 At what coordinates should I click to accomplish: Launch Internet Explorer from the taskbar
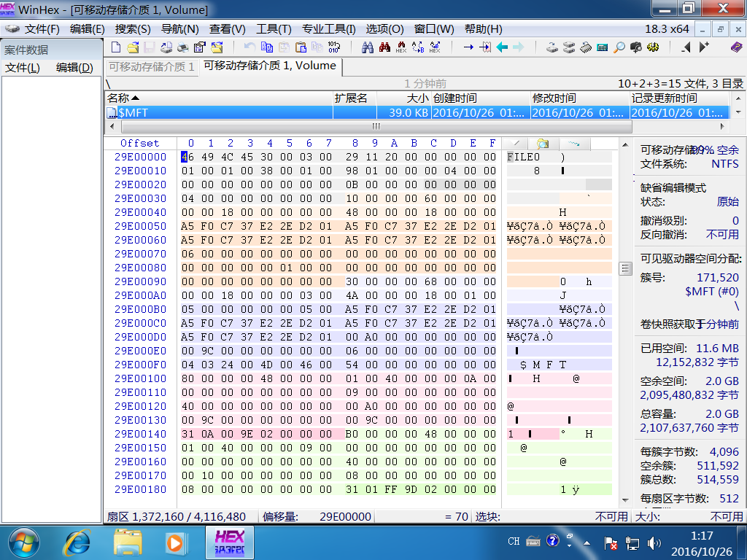click(77, 542)
